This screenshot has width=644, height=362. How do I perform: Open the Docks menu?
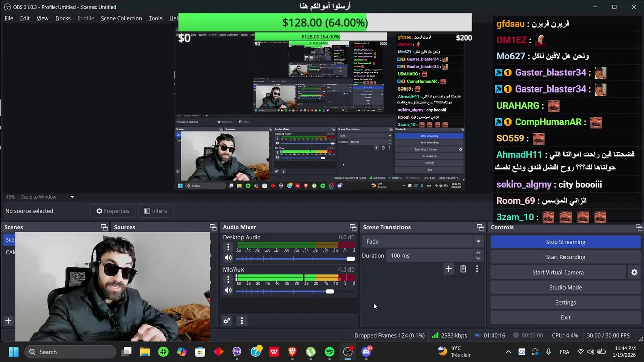click(x=63, y=18)
